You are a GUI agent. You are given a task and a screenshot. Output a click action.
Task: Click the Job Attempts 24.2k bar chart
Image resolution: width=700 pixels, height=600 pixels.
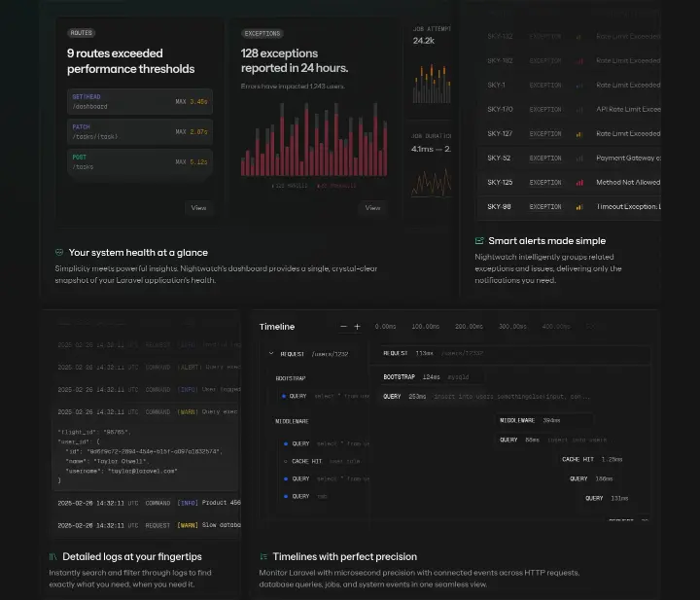pyautogui.click(x=432, y=84)
